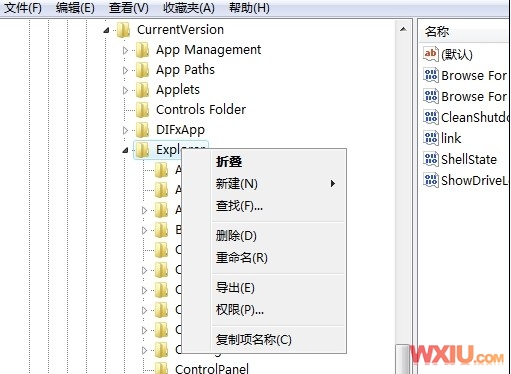
Task: Expand the Applets node
Action: (x=125, y=90)
